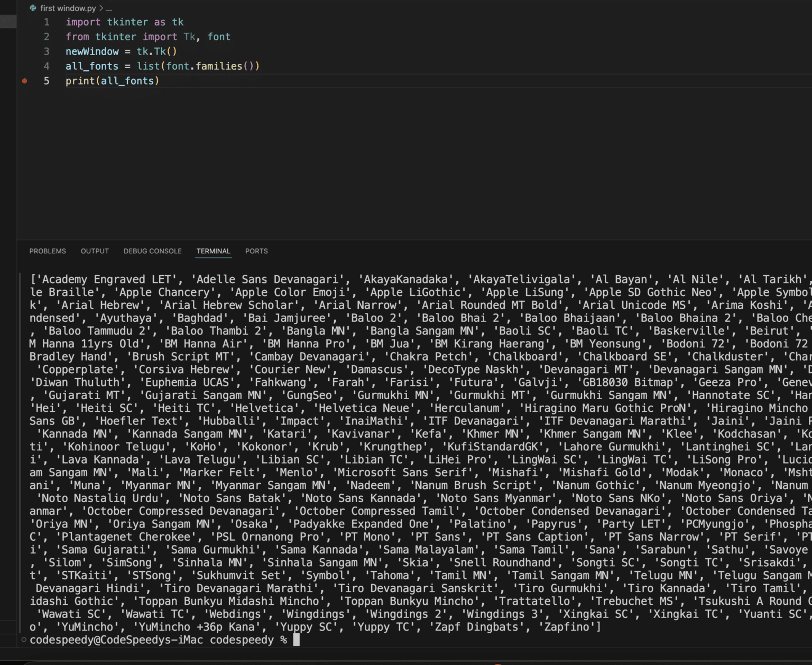Expand the breadcrumb ellipsis after the file name

108,8
